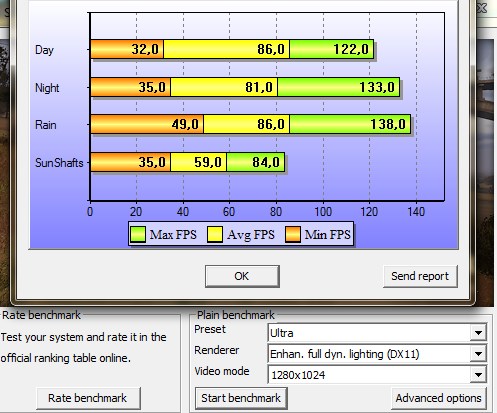The width and height of the screenshot is (497, 413).
Task: Open the Renderer dropdown arrow
Action: [x=478, y=354]
